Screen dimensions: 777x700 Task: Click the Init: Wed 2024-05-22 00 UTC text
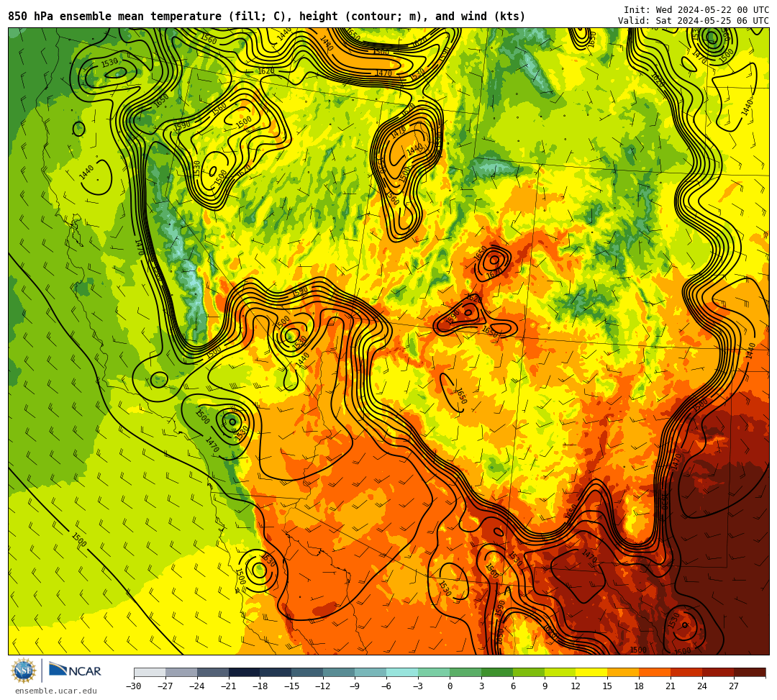click(696, 10)
